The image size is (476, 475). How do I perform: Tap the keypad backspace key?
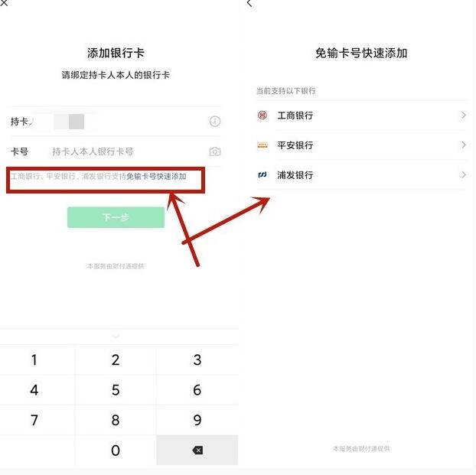pyautogui.click(x=197, y=450)
